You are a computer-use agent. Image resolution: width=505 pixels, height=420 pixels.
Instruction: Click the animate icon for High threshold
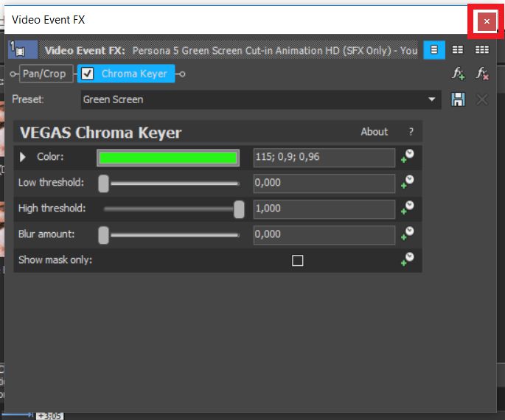point(407,209)
